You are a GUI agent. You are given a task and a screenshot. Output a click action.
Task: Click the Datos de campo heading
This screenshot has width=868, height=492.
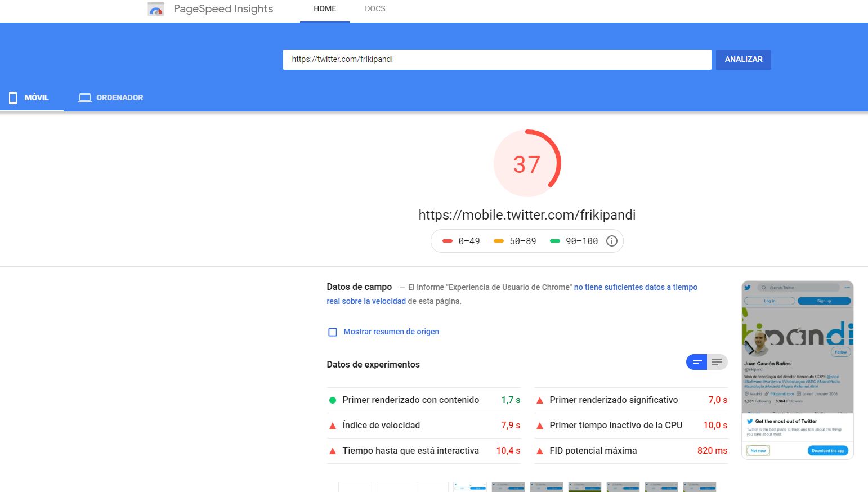[359, 287]
